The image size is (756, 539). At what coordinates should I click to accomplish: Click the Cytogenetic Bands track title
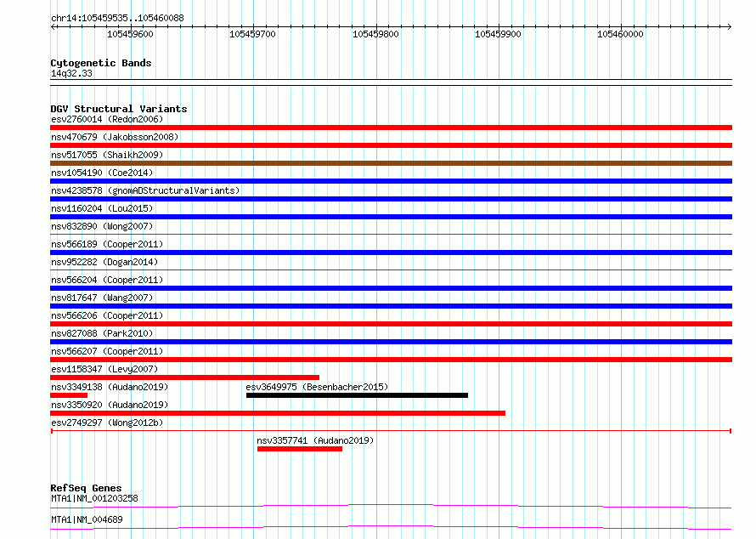point(101,63)
